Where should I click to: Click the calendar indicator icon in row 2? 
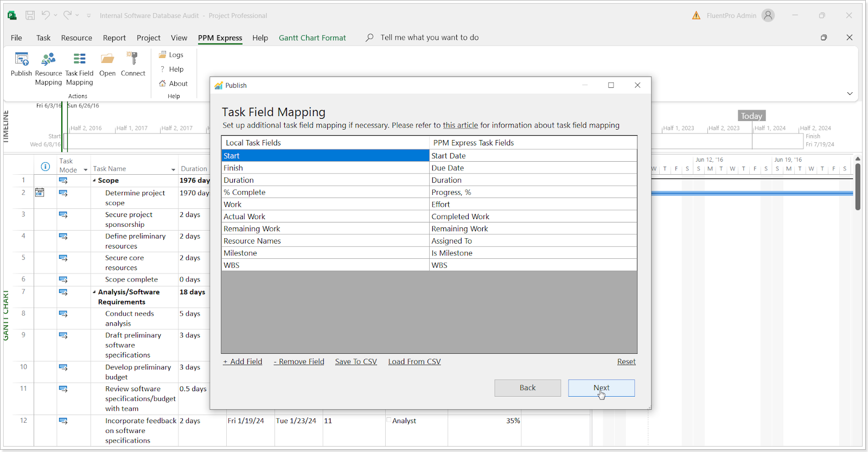[x=40, y=192]
